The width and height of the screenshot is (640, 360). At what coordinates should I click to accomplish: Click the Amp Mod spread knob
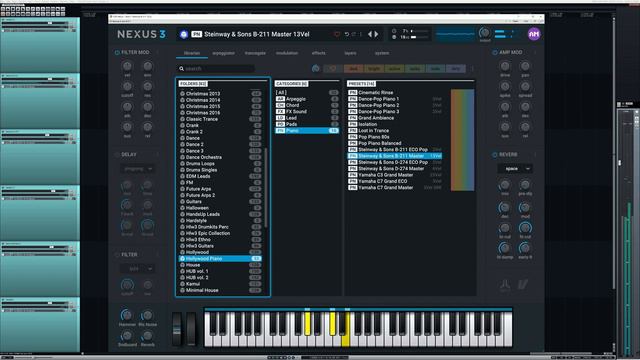click(525, 86)
